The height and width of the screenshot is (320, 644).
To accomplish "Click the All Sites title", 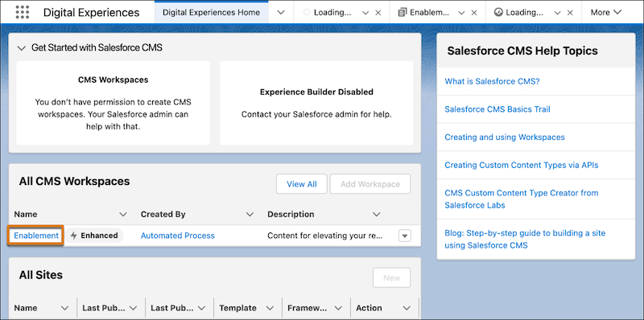I will pos(41,275).
